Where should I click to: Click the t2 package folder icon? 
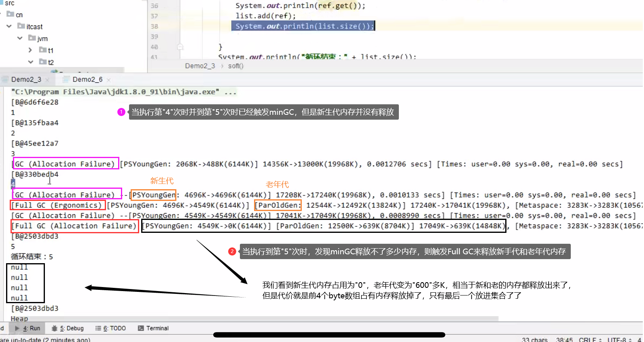[x=43, y=62]
